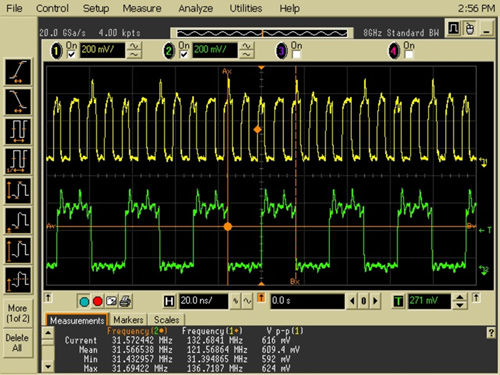
Task: Click the mouse icon at top right
Action: [x=470, y=28]
